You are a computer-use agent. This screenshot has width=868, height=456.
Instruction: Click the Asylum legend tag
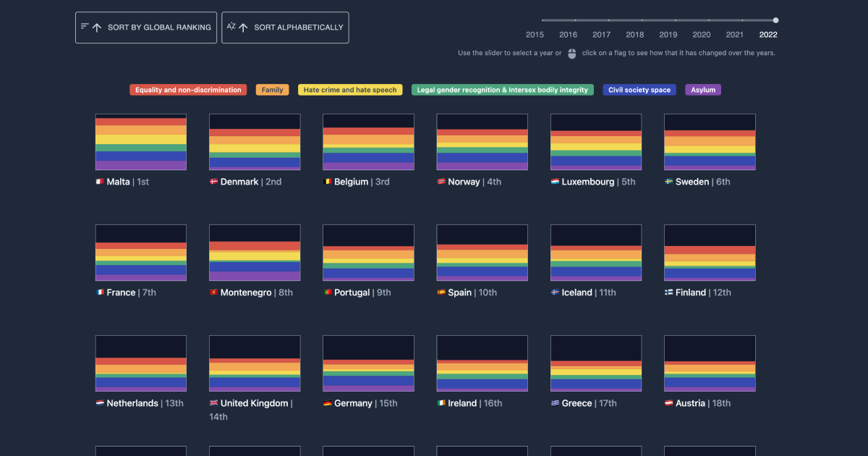703,90
